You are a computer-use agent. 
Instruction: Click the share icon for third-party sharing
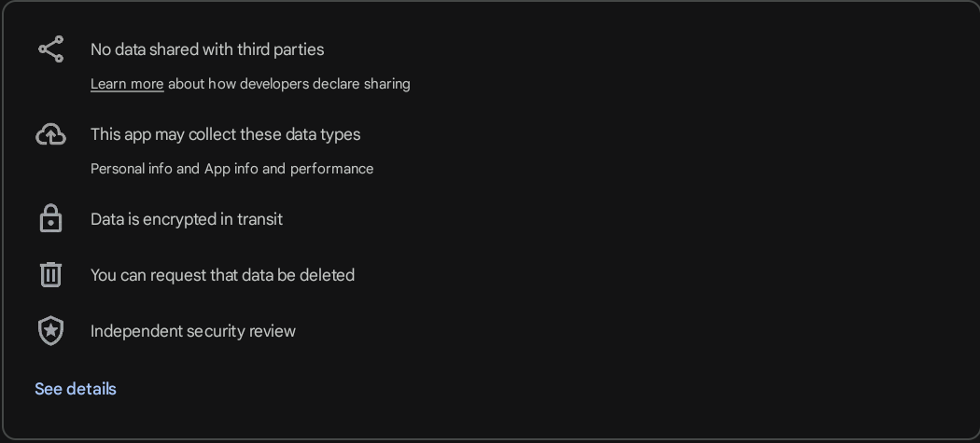click(x=50, y=49)
